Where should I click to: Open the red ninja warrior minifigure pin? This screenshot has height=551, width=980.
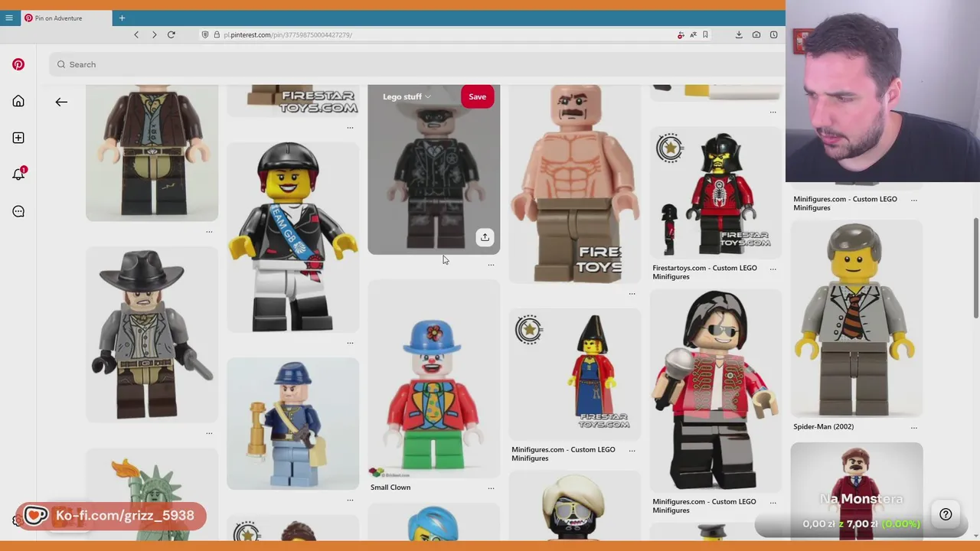tap(715, 192)
